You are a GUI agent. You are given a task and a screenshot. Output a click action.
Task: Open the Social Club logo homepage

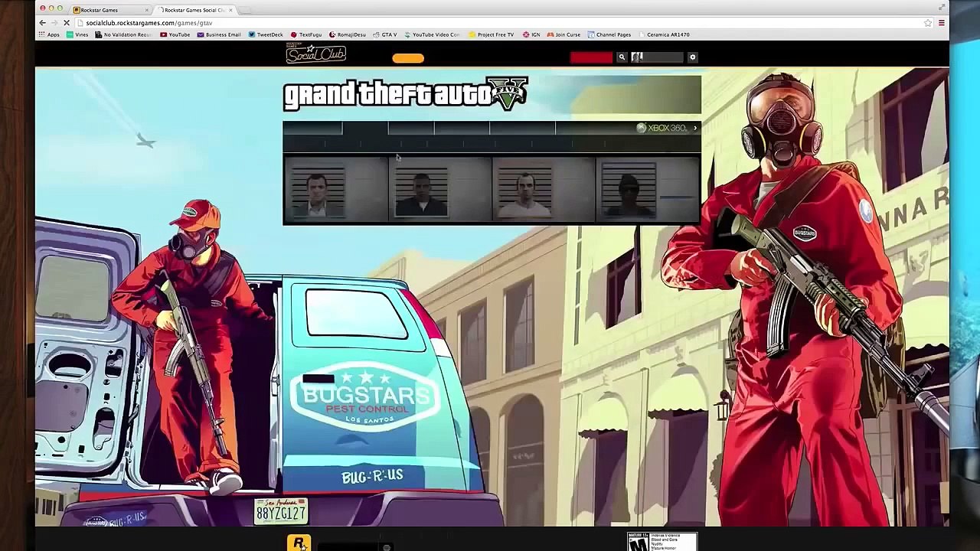(316, 54)
